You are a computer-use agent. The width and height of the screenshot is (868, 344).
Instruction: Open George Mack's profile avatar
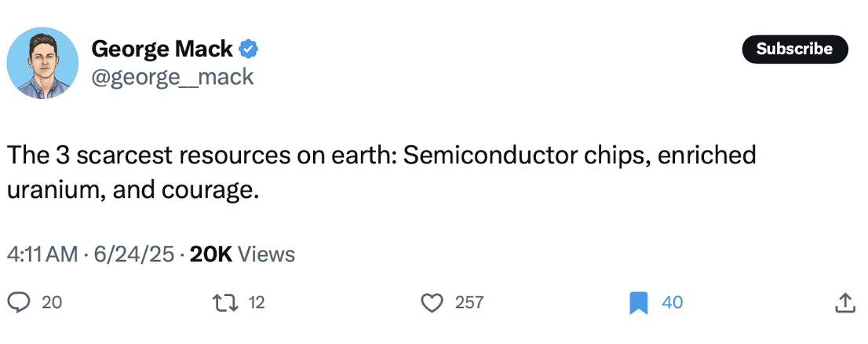(43, 63)
